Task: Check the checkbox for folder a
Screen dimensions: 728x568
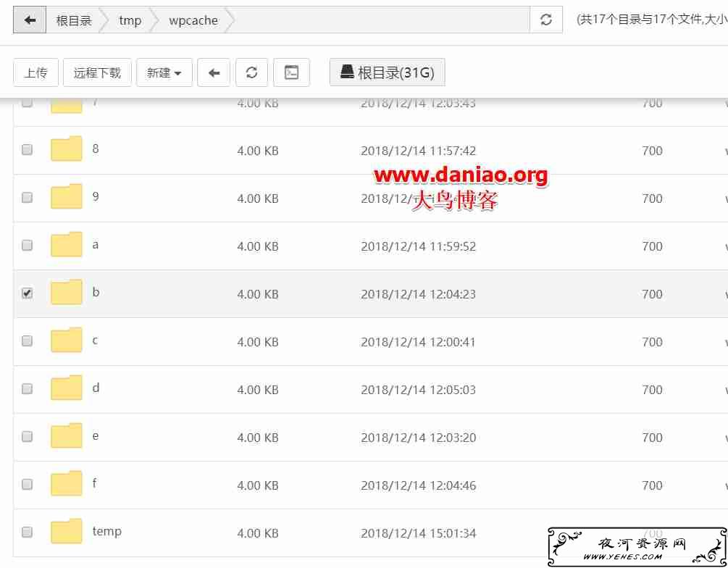Action: coord(27,245)
